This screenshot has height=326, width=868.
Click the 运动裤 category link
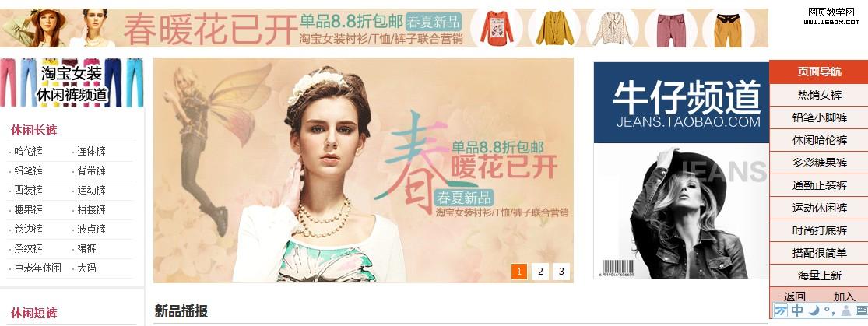click(91, 190)
